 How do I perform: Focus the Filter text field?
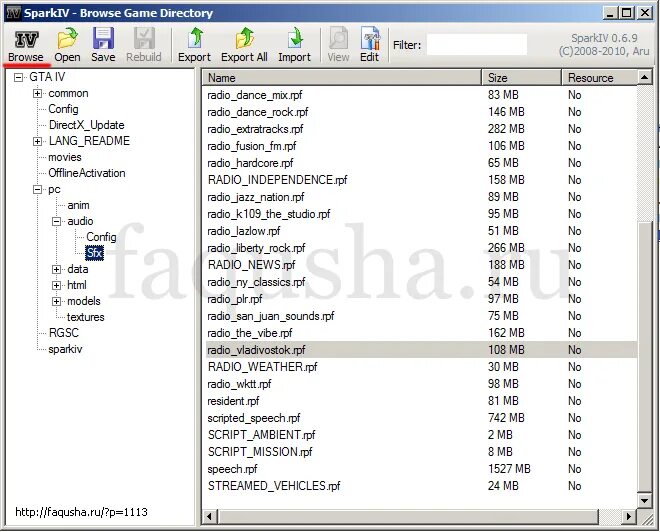coord(477,45)
